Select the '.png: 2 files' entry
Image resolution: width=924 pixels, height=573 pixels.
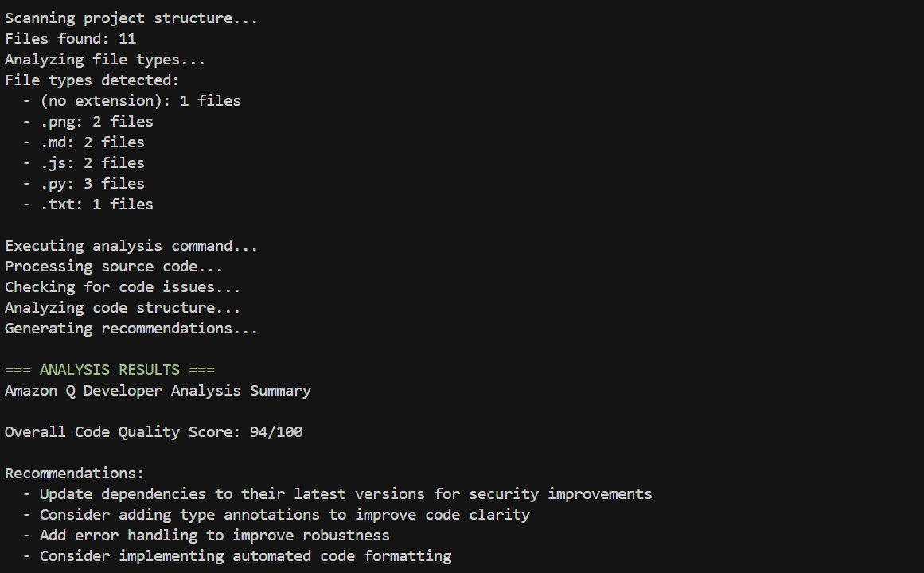(96, 122)
